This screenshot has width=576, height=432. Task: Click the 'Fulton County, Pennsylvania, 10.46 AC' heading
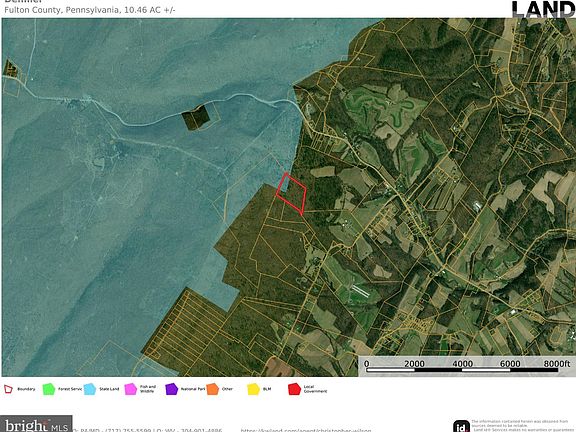[x=90, y=10]
